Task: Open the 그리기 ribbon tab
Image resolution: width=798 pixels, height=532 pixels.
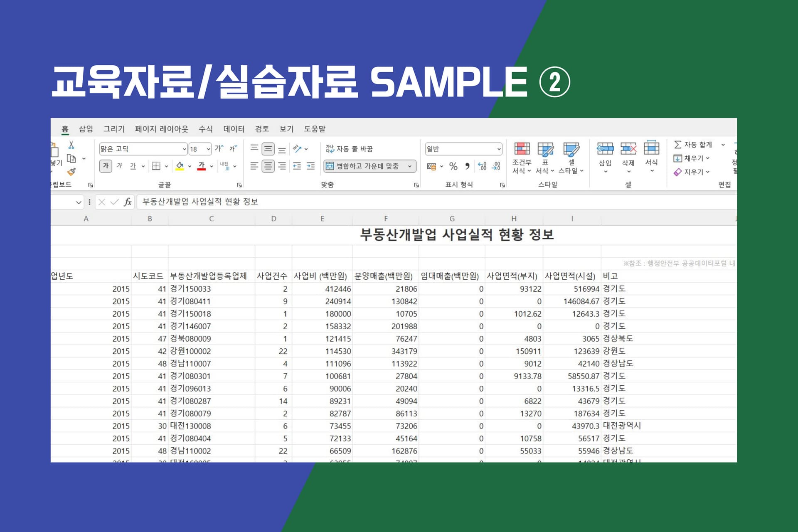Action: [x=114, y=129]
